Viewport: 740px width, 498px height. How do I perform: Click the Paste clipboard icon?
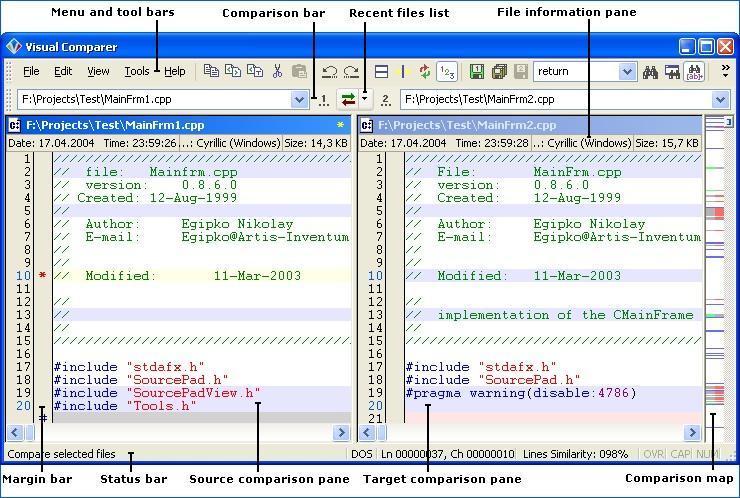(299, 71)
